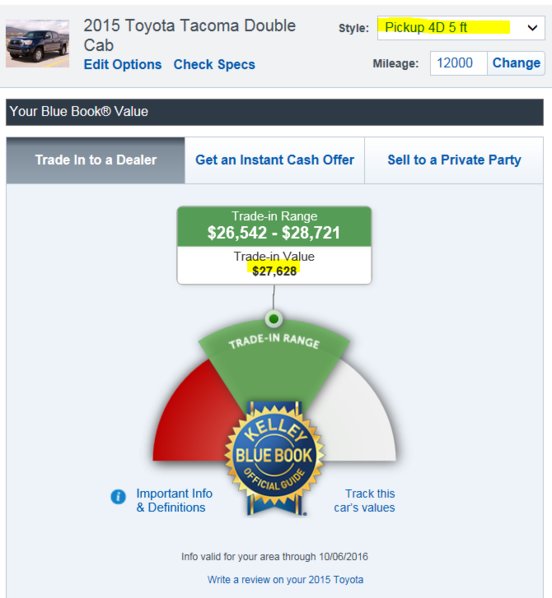Click the Toyota Tacoma truck thumbnail

click(x=37, y=43)
